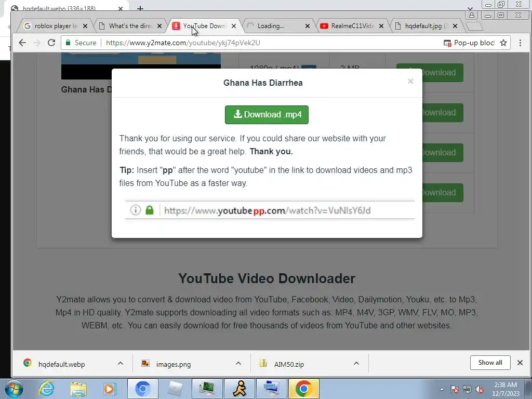Open the tab search chevron in back window
The image size is (532, 399).
click(x=470, y=8)
